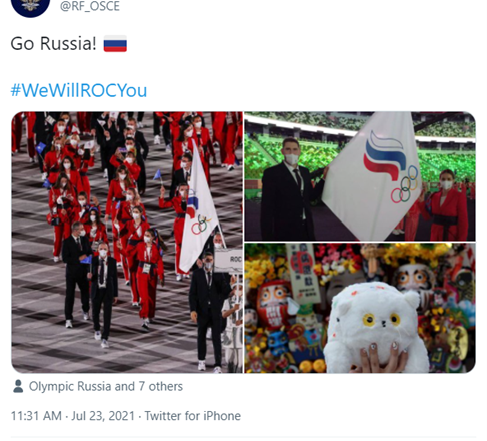Open the white plush owl photo
The image size is (487, 441).
click(x=360, y=308)
